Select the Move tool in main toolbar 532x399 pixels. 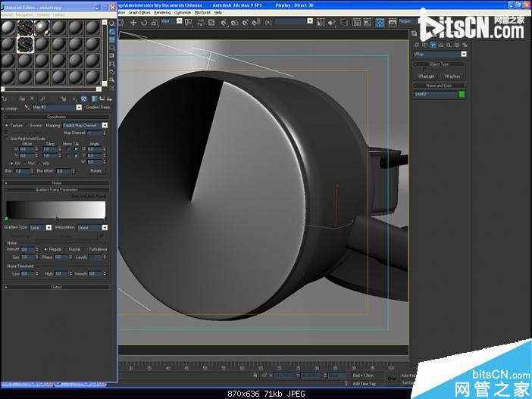pos(133,22)
